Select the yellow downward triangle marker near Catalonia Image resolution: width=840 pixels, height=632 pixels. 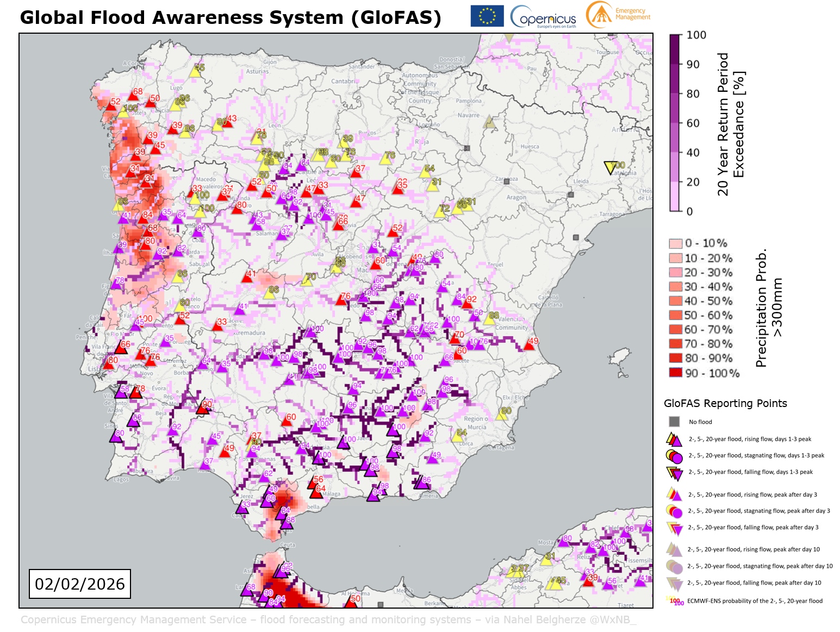tap(610, 167)
